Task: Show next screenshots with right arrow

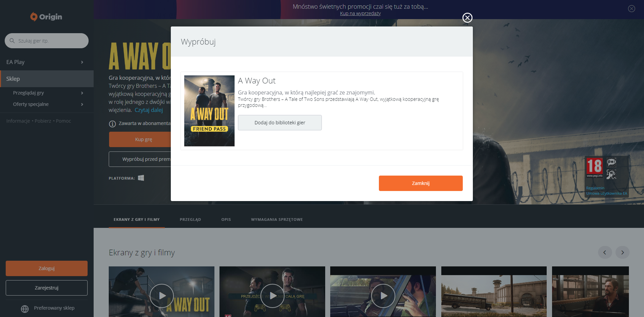Action: pyautogui.click(x=623, y=252)
